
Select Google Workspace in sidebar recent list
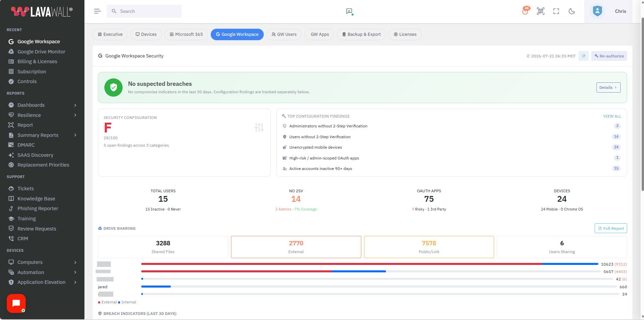38,42
